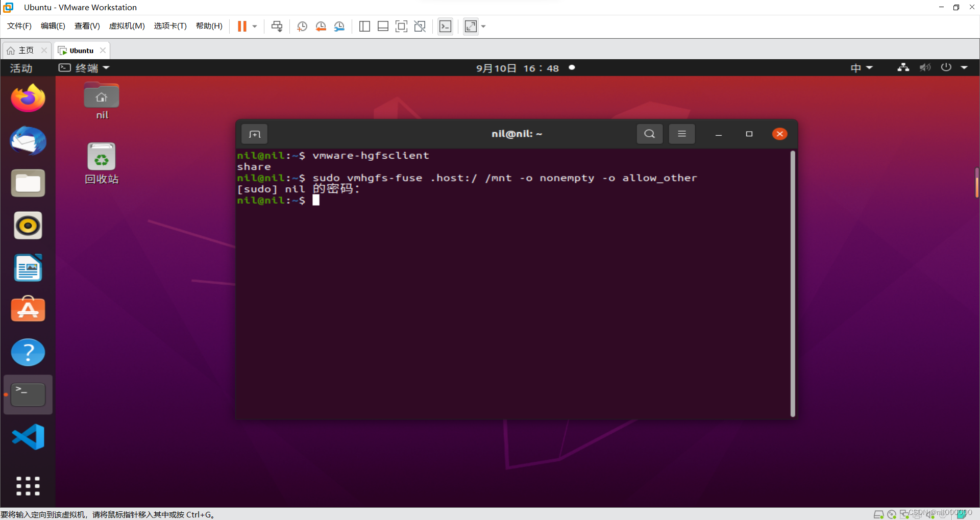980x520 pixels.
Task: Open the terminal hamburger menu
Action: [681, 134]
